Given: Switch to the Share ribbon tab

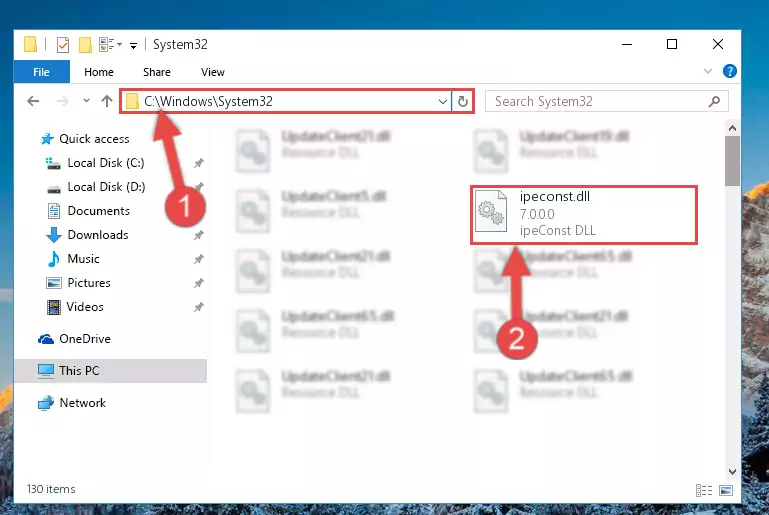Looking at the screenshot, I should pyautogui.click(x=156, y=72).
